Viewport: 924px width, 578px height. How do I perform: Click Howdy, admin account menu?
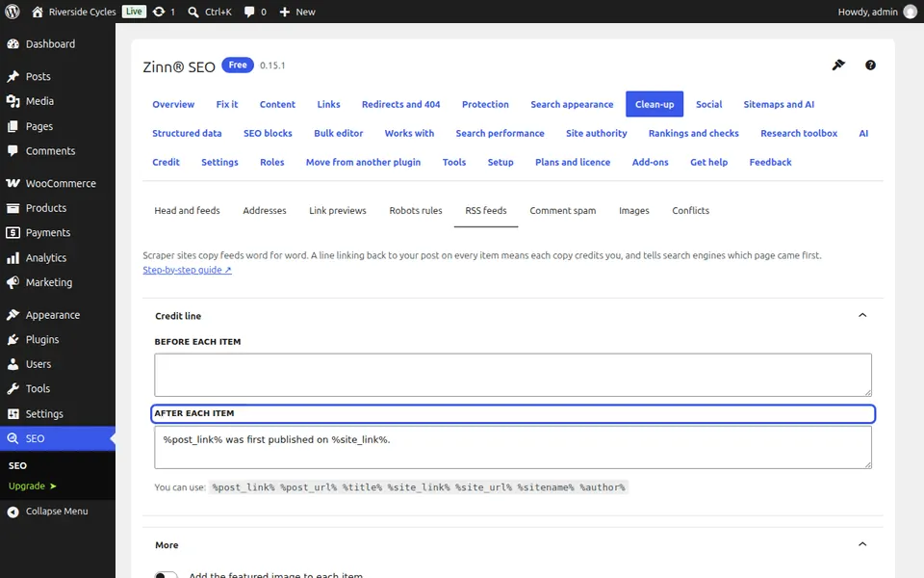point(878,12)
